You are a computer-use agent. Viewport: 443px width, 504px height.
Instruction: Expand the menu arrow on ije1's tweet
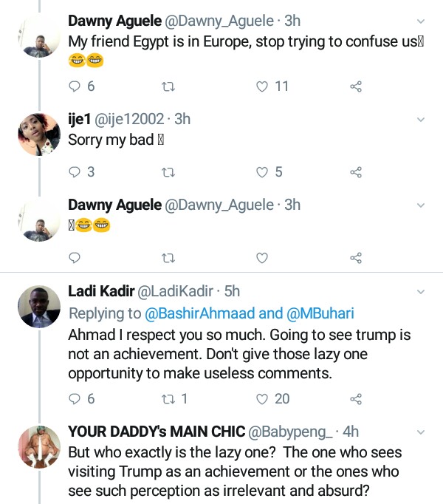click(x=421, y=119)
